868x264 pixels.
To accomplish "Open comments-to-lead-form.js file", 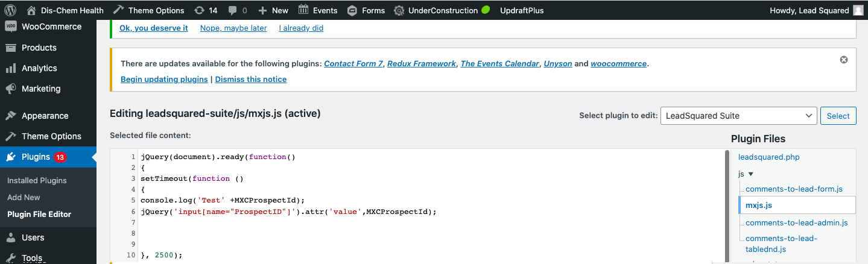I will [x=794, y=189].
